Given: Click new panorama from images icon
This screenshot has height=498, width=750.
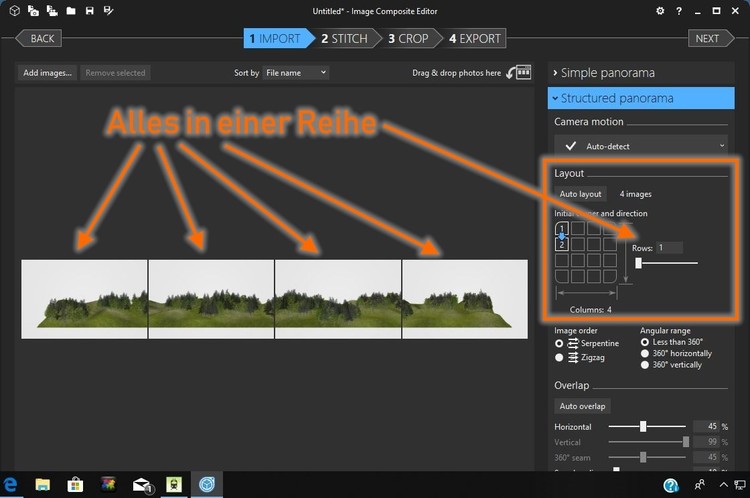Looking at the screenshot, I should [33, 11].
